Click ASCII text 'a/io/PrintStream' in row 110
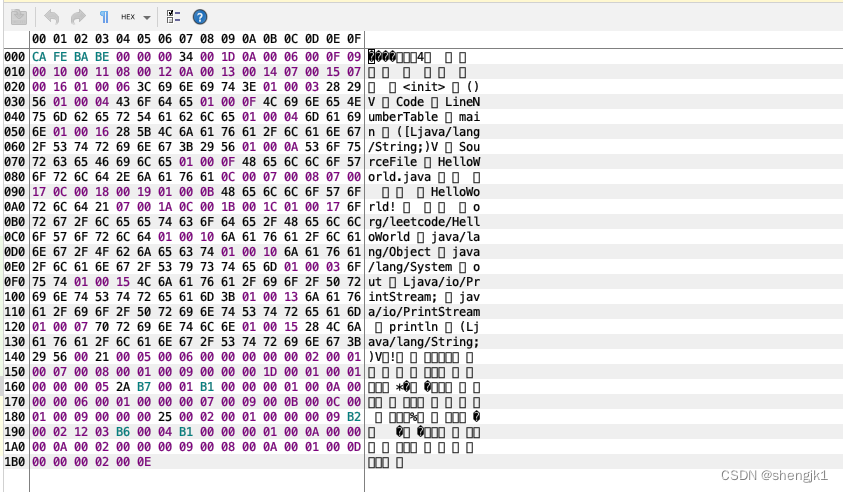 (x=424, y=312)
